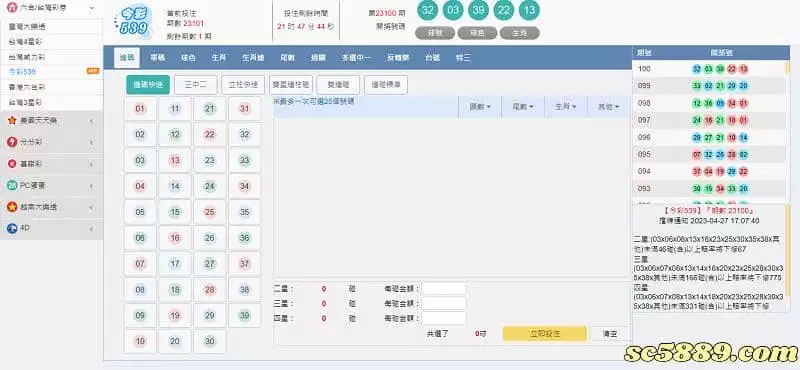
Task: Toggle number 13 on the pick grid
Action: click(x=175, y=160)
